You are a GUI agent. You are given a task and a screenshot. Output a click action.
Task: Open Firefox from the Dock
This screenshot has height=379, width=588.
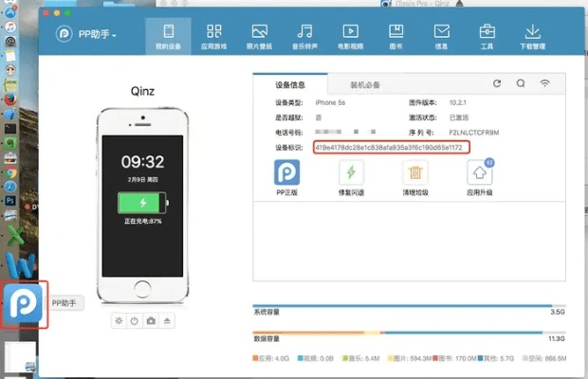[10, 99]
